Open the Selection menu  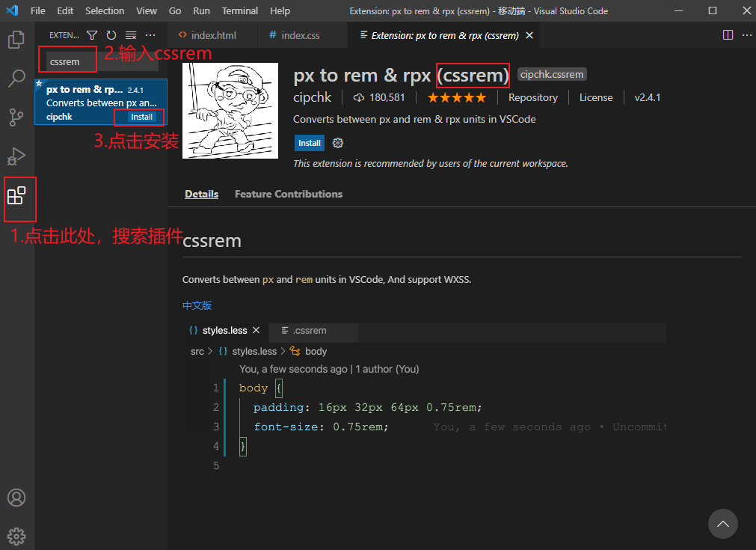pyautogui.click(x=105, y=10)
